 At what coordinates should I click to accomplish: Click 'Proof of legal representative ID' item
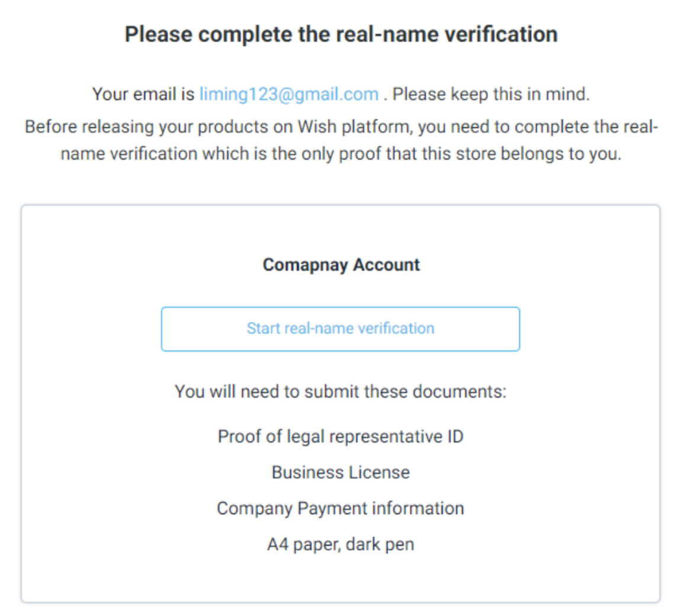point(341,437)
